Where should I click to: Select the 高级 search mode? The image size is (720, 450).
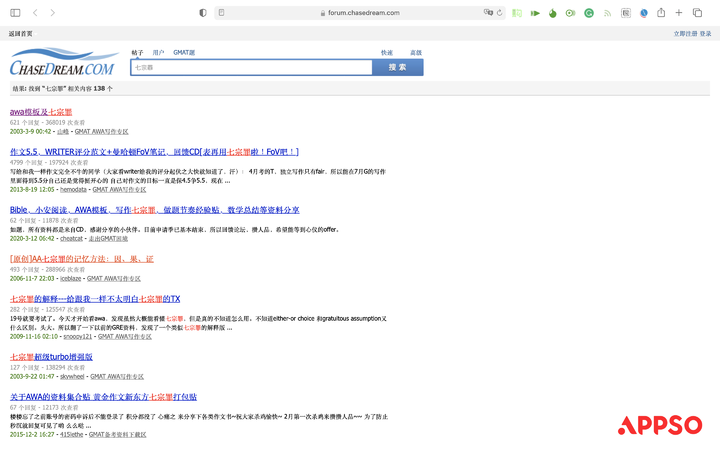pyautogui.click(x=416, y=52)
